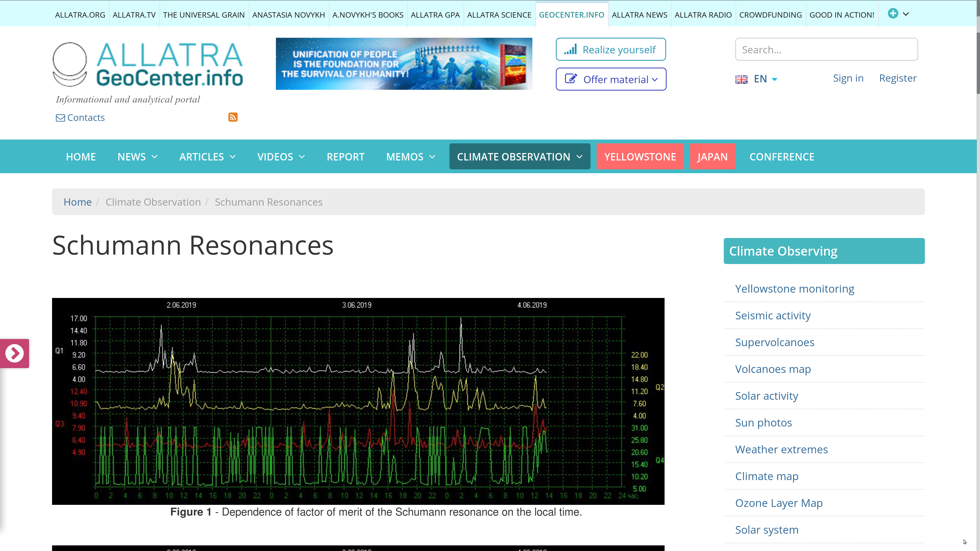Open Solar system sidebar link
The height and width of the screenshot is (551, 980).
coord(767,530)
